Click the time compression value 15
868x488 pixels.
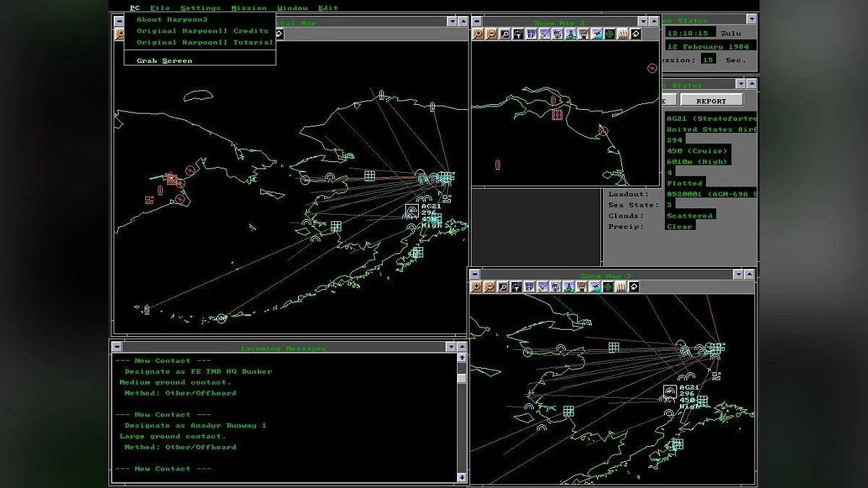(x=708, y=59)
